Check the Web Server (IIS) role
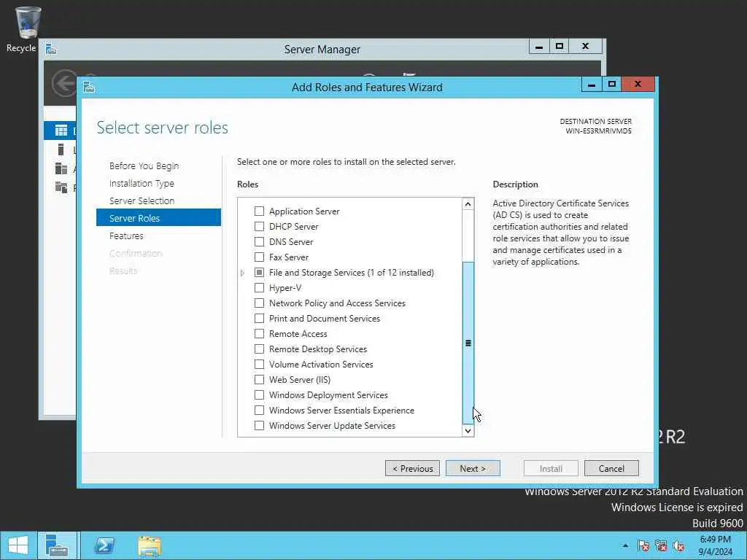The image size is (747, 560). point(259,379)
